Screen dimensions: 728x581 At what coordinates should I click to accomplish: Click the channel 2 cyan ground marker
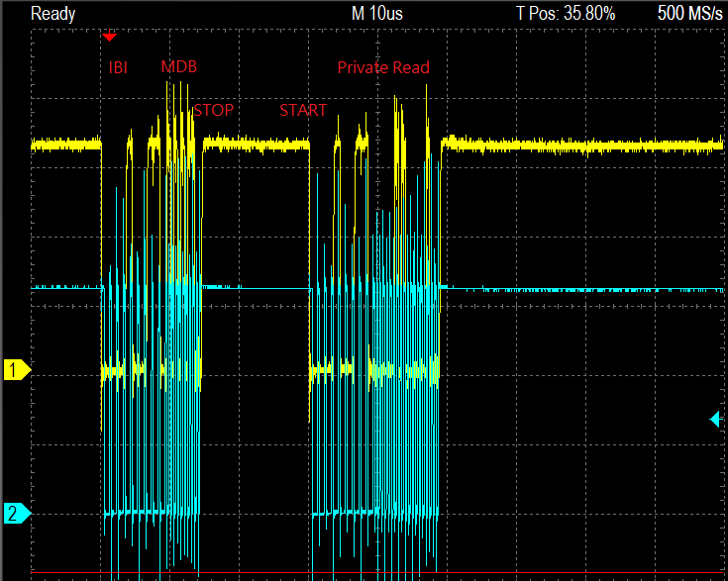tap(17, 514)
